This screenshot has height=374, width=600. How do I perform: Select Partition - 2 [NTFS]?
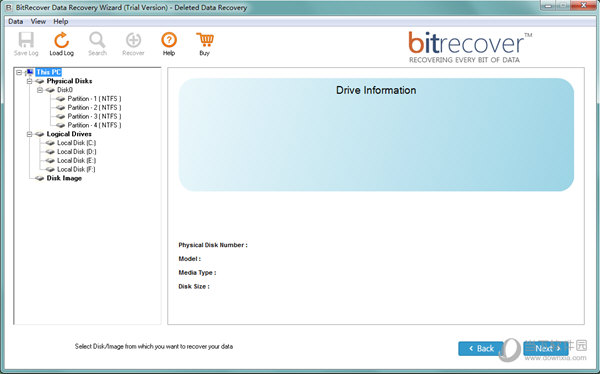[x=94, y=108]
